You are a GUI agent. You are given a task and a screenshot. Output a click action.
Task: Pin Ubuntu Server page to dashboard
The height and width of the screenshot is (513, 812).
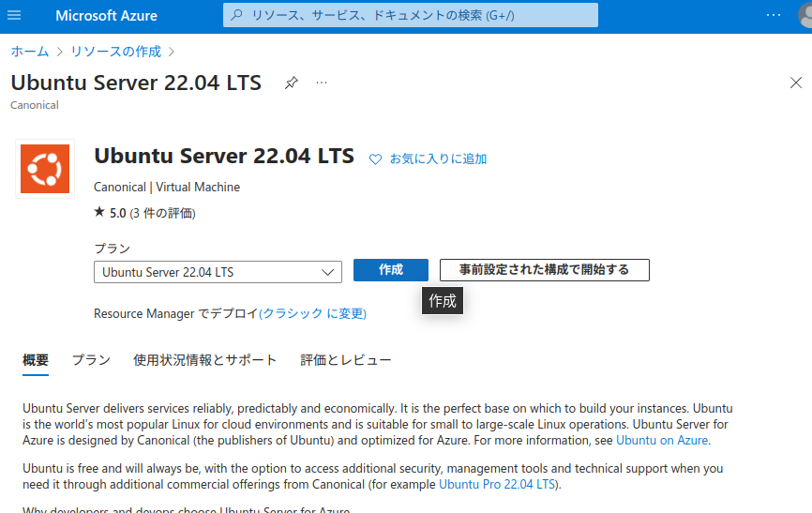[x=292, y=83]
